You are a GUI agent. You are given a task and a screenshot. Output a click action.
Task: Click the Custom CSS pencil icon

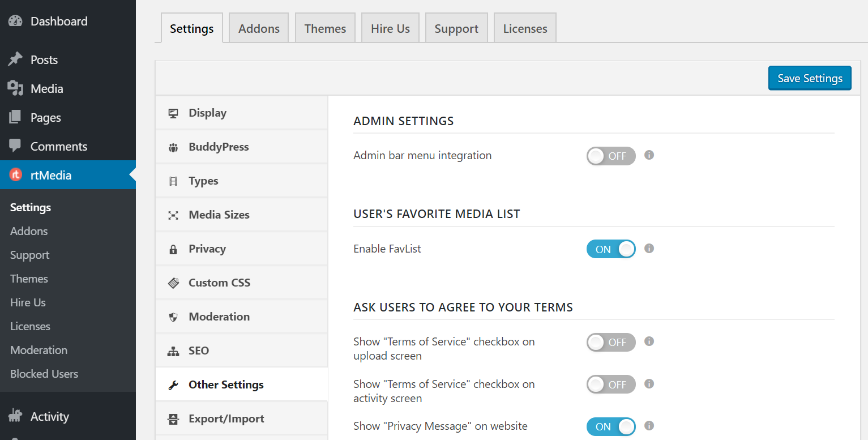pyautogui.click(x=173, y=282)
